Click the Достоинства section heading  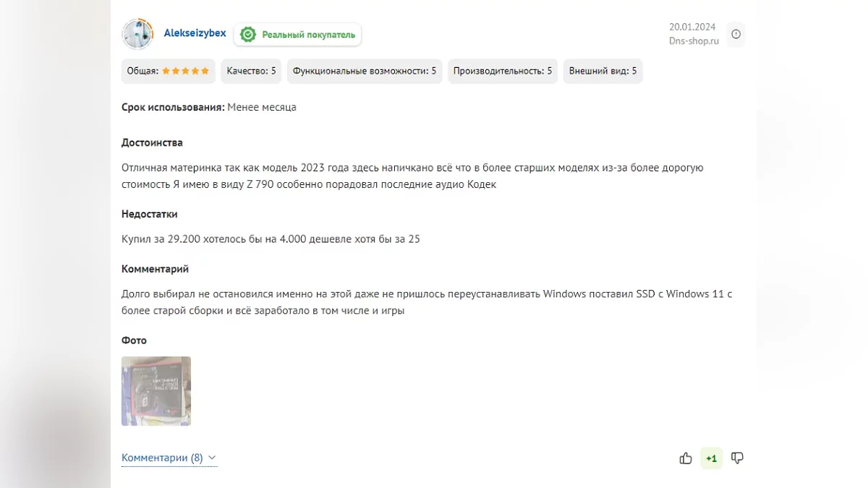coord(152,142)
